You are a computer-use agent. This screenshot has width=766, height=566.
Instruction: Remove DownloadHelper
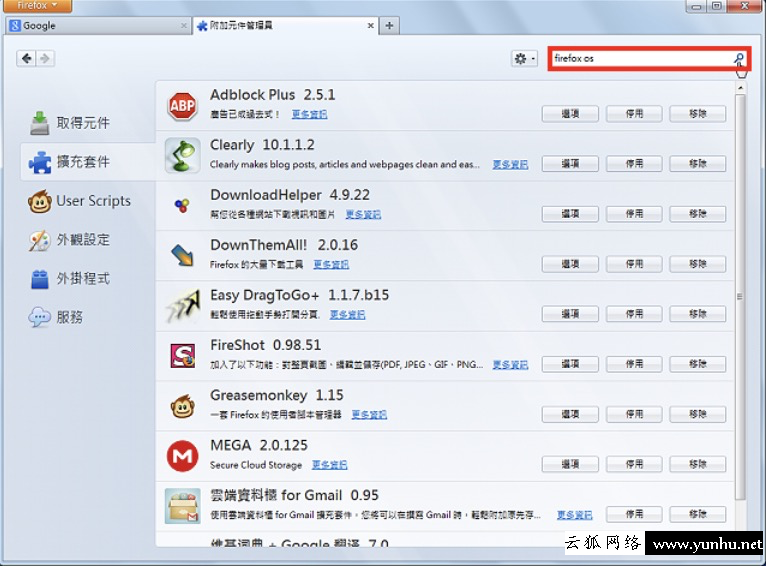click(698, 214)
